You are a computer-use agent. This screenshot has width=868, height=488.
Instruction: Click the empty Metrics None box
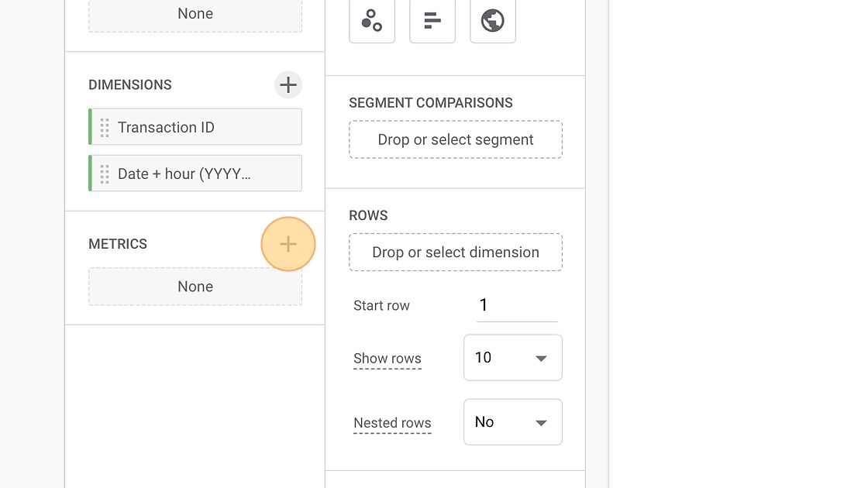[195, 287]
